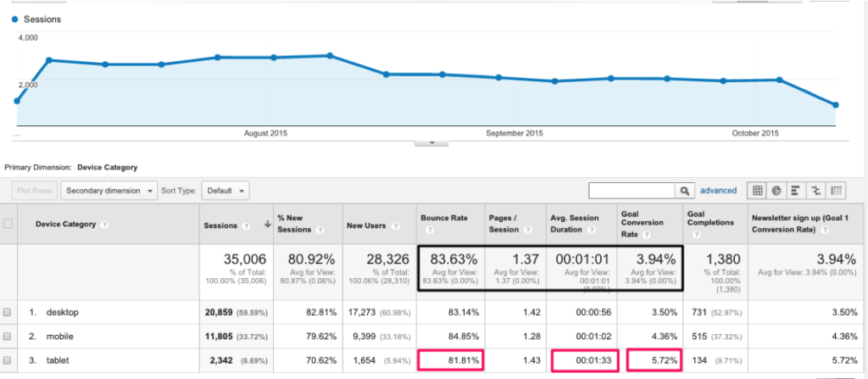
Task: Click mobile goal completions value 515
Action: point(698,336)
